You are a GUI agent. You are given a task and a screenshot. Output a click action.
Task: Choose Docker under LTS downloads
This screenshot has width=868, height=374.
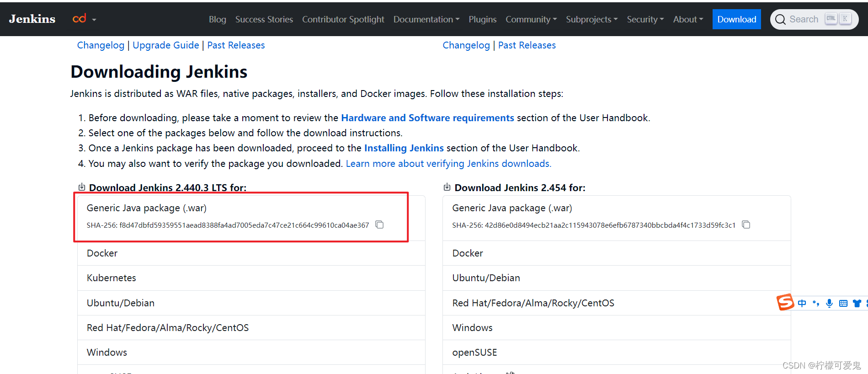(251, 253)
